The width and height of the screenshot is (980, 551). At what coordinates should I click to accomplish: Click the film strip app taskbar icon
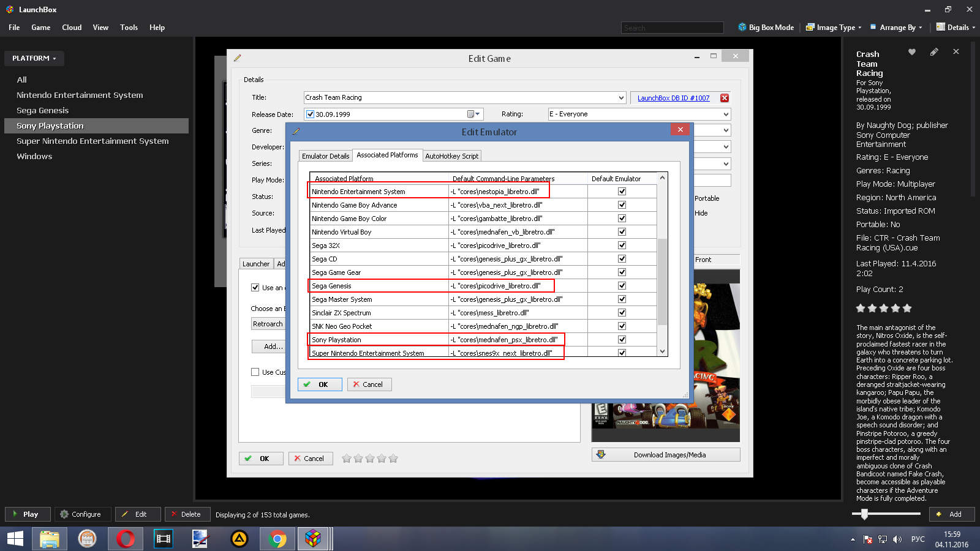(x=164, y=539)
